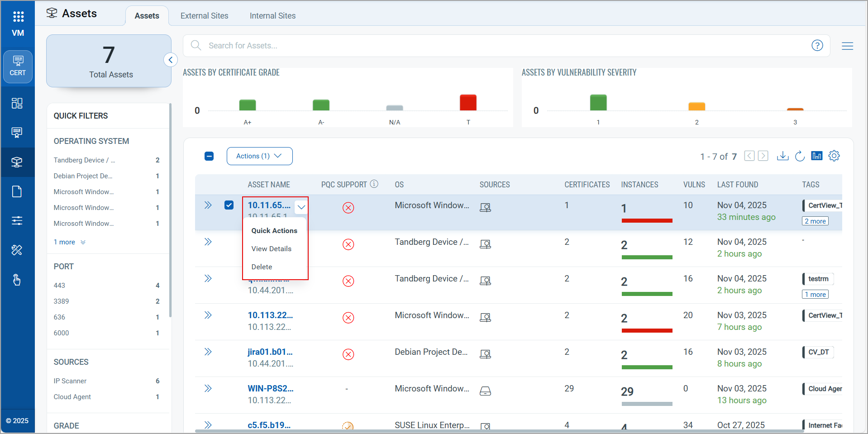This screenshot has width=868, height=434.
Task: Uncheck the 10.11.65 asset row checkbox
Action: tap(229, 205)
